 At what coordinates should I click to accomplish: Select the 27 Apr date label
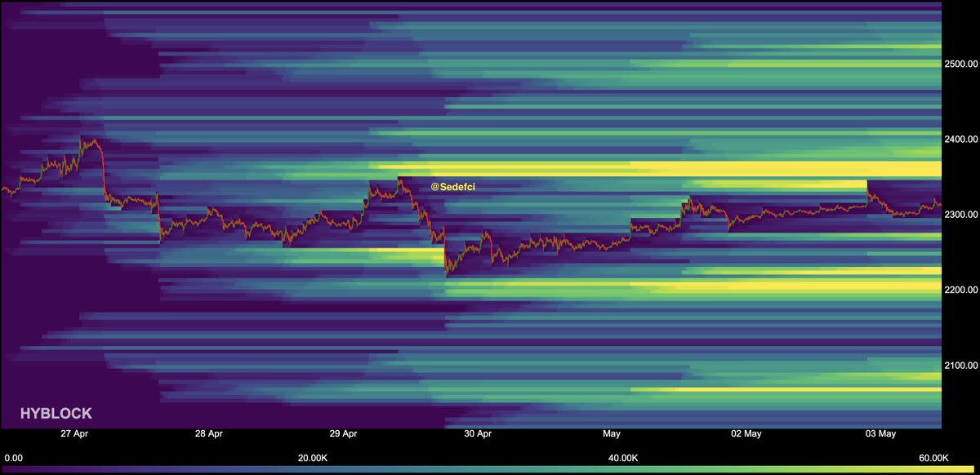click(x=74, y=434)
